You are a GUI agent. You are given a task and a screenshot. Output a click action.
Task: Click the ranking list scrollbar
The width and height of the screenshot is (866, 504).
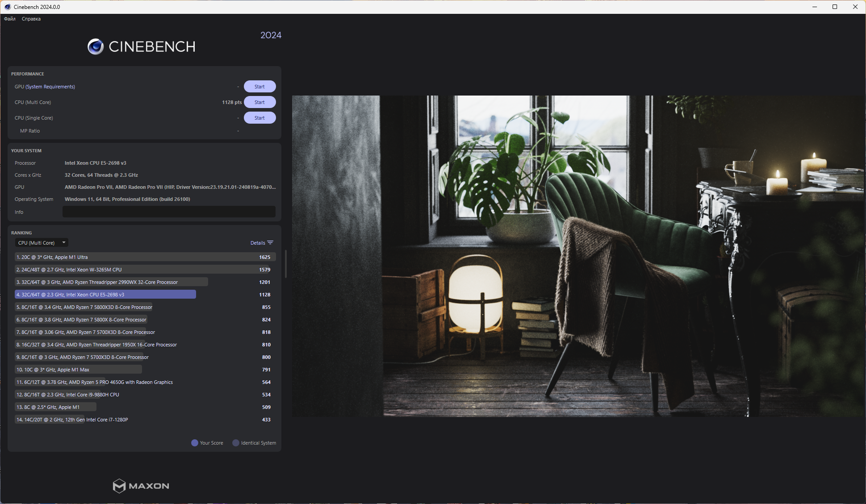point(285,264)
